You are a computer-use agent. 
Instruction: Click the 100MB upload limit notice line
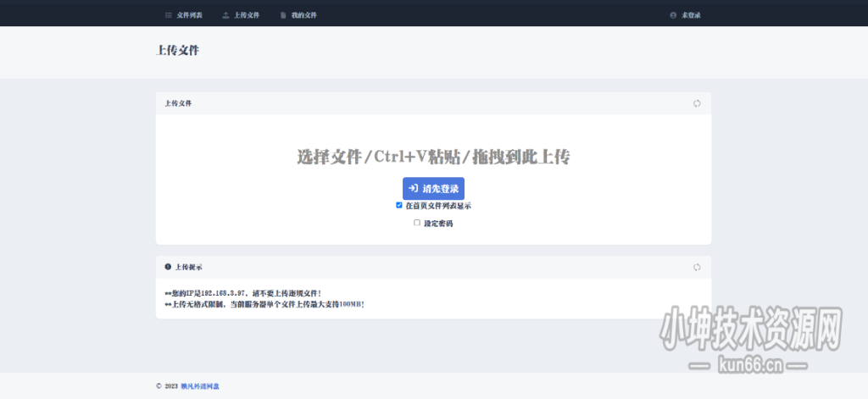(x=264, y=304)
